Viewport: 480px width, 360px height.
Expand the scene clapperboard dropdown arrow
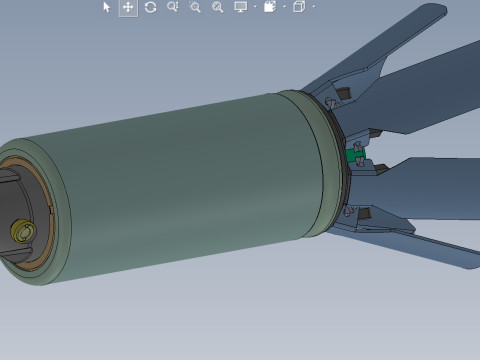284,7
